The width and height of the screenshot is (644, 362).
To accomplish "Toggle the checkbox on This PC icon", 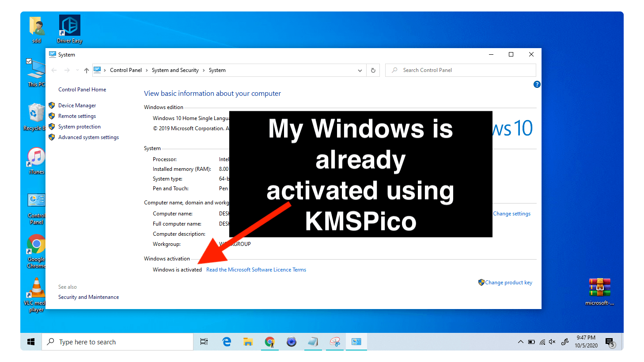I will [29, 61].
